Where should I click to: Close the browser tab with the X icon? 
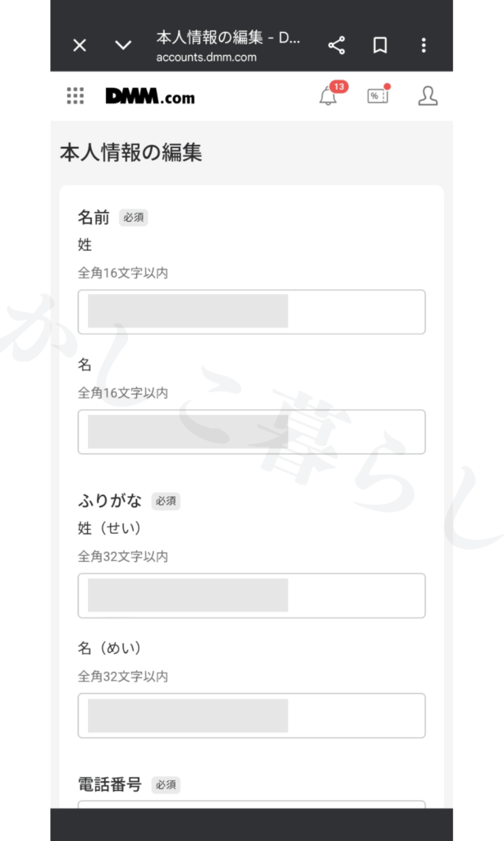click(80, 45)
